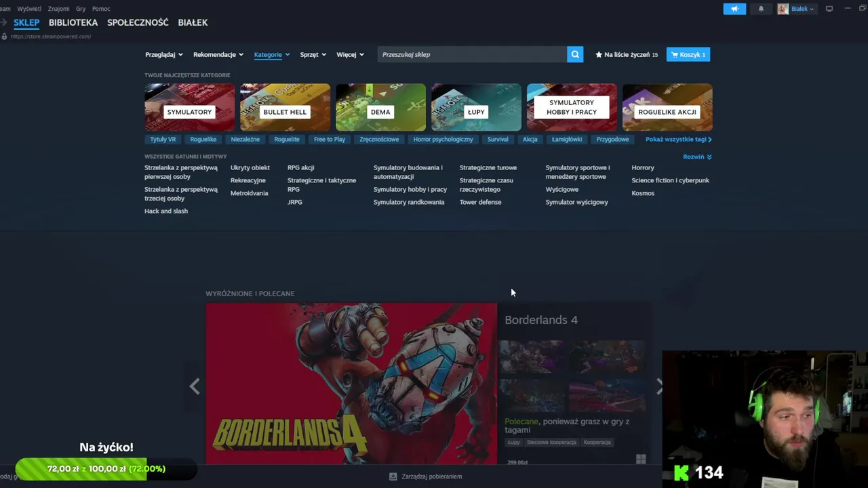Screen dimensions: 868x488
Task: Select the Łamigłówki tag
Action: [567, 139]
